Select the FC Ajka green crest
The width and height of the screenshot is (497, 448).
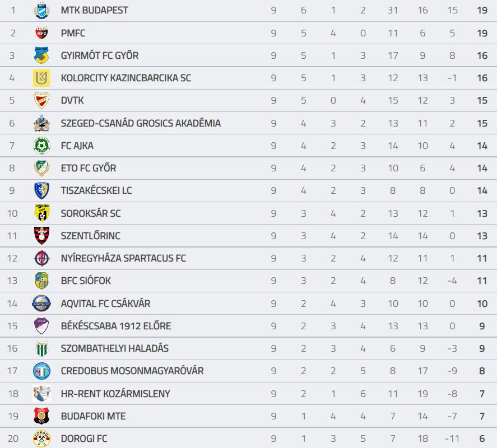click(41, 146)
